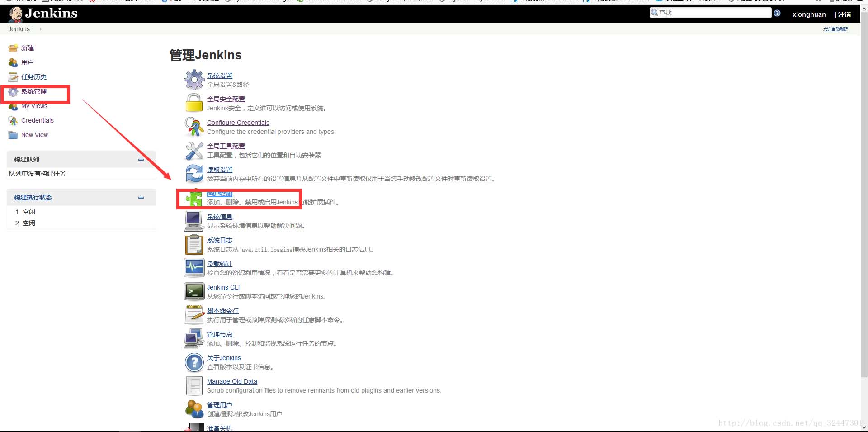Image resolution: width=868 pixels, height=432 pixels.
Task: Open the Manage Old Data link
Action: click(232, 381)
